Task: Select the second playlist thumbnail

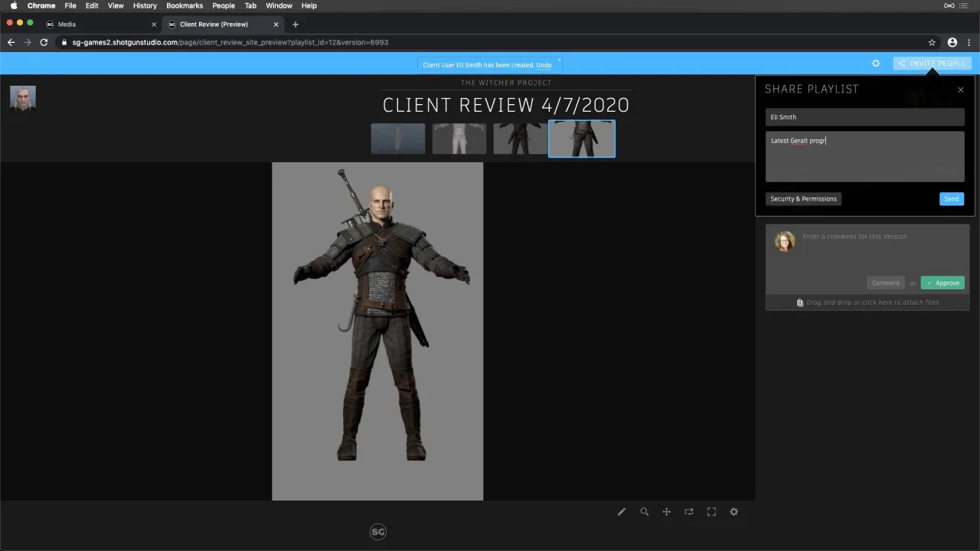Action: coord(459,139)
